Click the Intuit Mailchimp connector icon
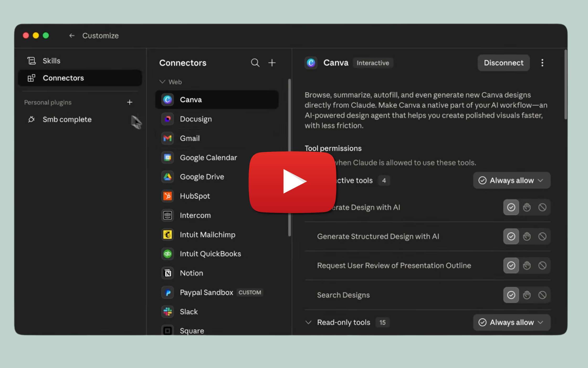This screenshot has width=588, height=368. (167, 234)
